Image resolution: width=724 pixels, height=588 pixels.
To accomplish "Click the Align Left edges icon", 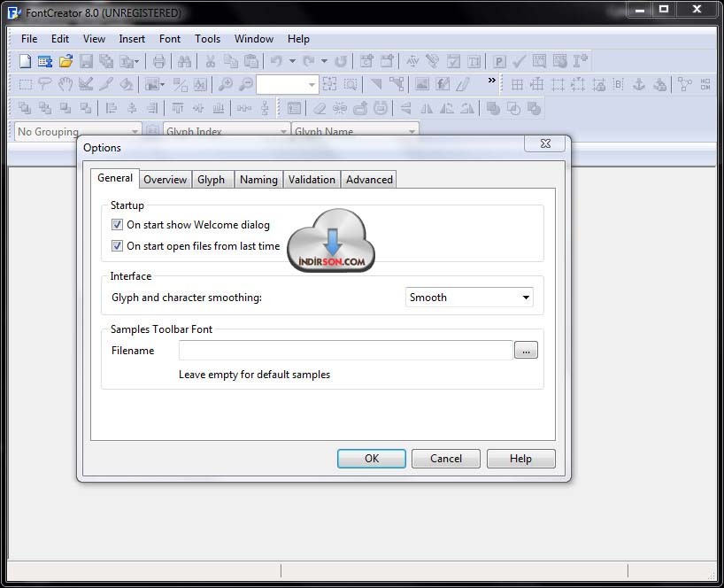I will [111, 108].
